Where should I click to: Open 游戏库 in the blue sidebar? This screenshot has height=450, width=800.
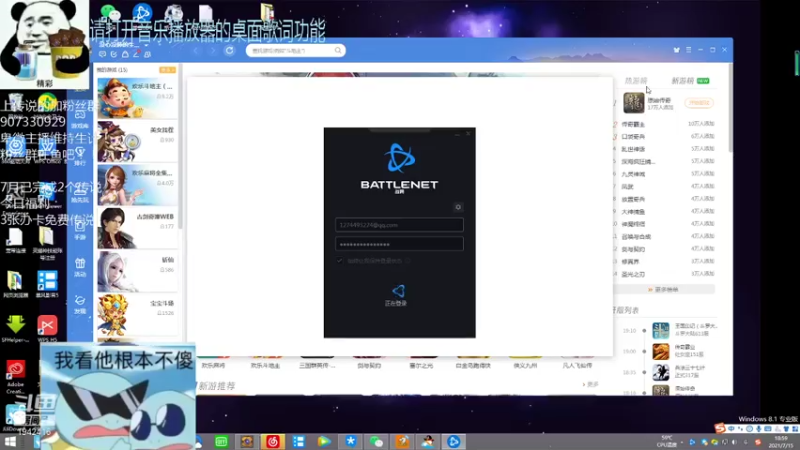click(x=80, y=119)
